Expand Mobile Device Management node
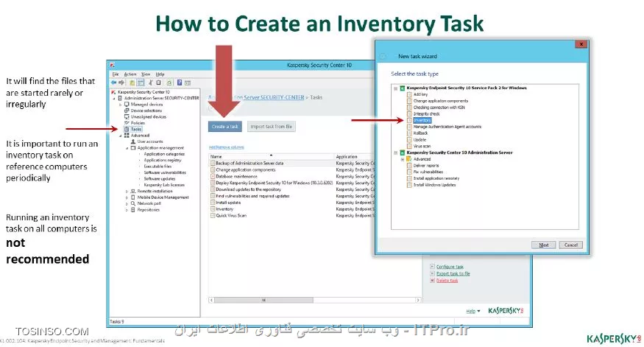 [x=127, y=197]
